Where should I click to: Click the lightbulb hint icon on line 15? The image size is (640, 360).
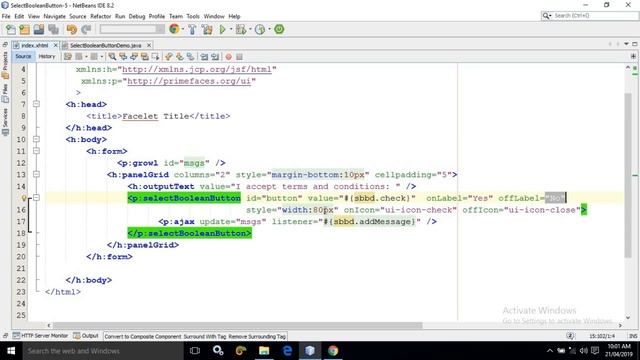(24, 198)
